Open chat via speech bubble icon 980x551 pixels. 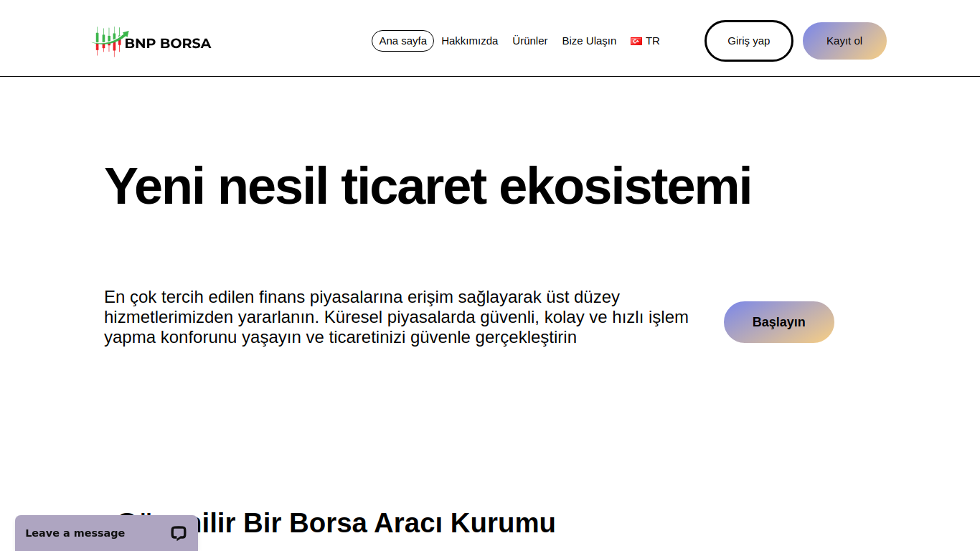[x=179, y=533]
